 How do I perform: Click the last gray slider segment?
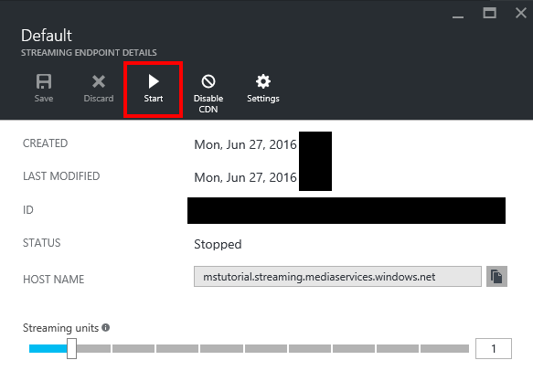[444, 348]
